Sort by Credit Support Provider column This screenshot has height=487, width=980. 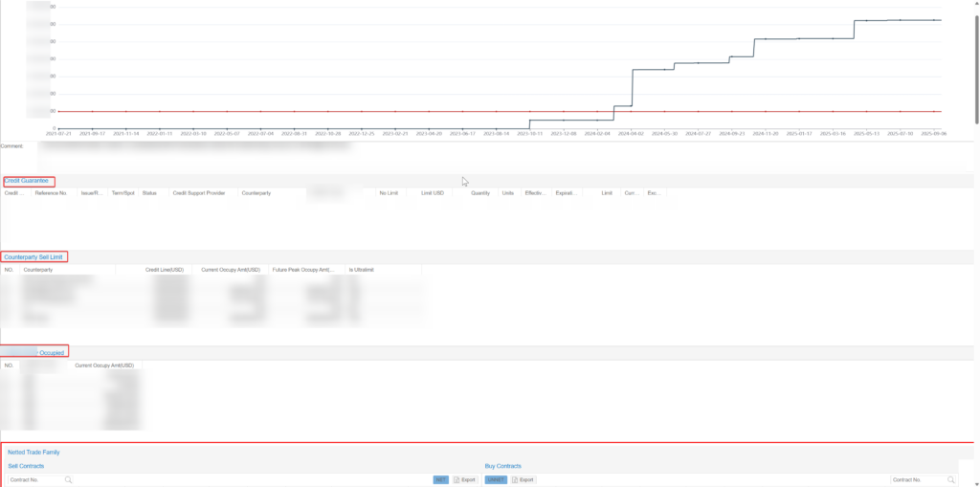point(198,193)
